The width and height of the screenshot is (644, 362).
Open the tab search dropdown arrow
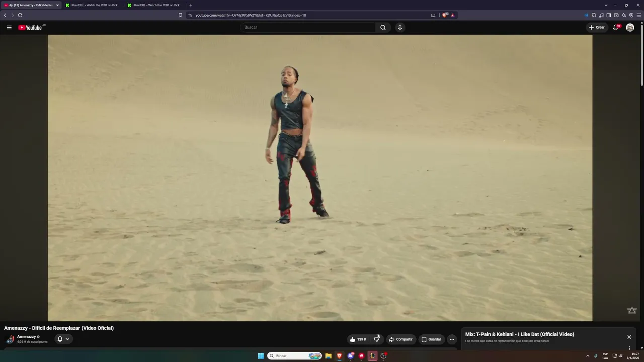(606, 5)
